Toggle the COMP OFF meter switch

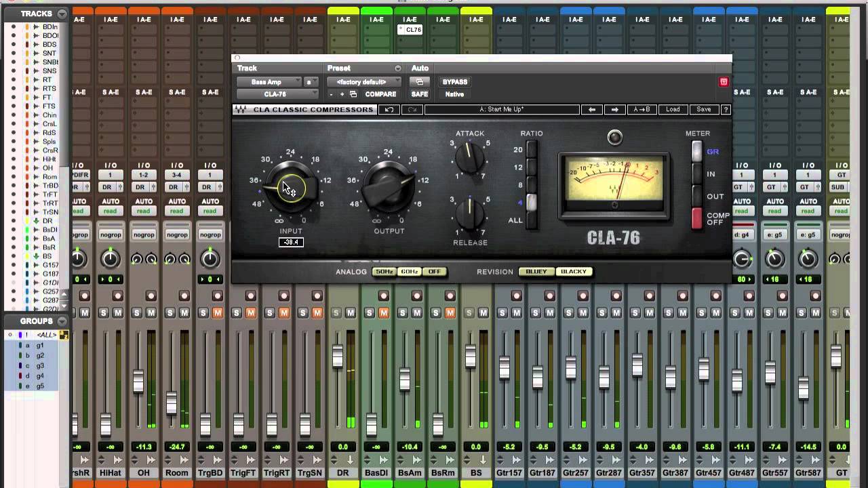coord(696,218)
